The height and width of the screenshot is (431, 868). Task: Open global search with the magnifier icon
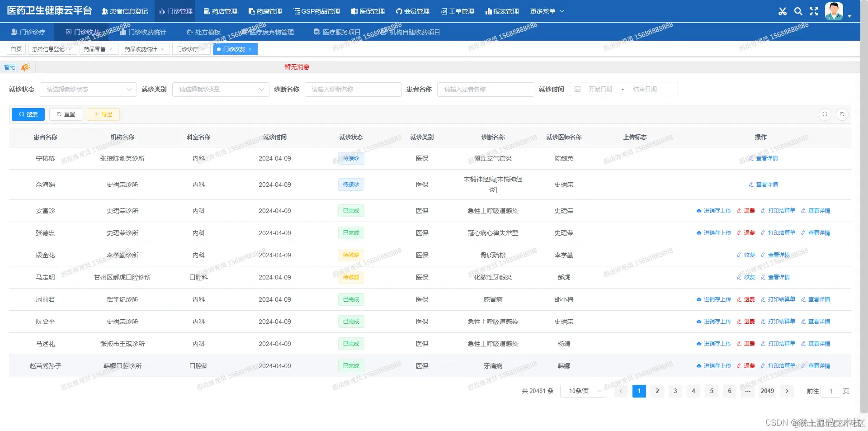pos(798,11)
